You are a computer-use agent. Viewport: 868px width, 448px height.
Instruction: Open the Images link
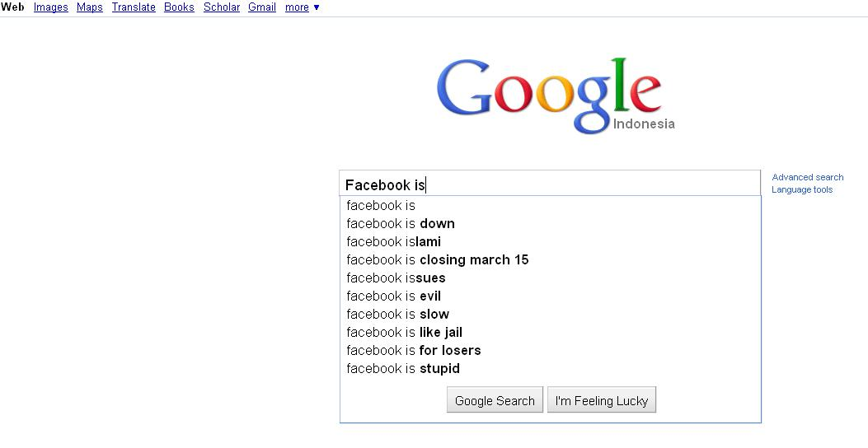click(x=51, y=7)
